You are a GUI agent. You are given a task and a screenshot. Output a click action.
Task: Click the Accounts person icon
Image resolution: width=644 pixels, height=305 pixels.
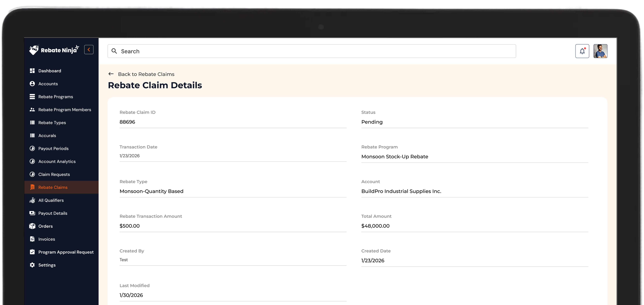32,84
